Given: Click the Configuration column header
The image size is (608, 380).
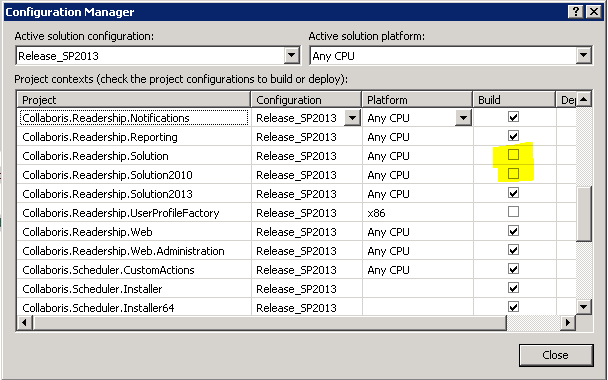Looking at the screenshot, I should 306,100.
